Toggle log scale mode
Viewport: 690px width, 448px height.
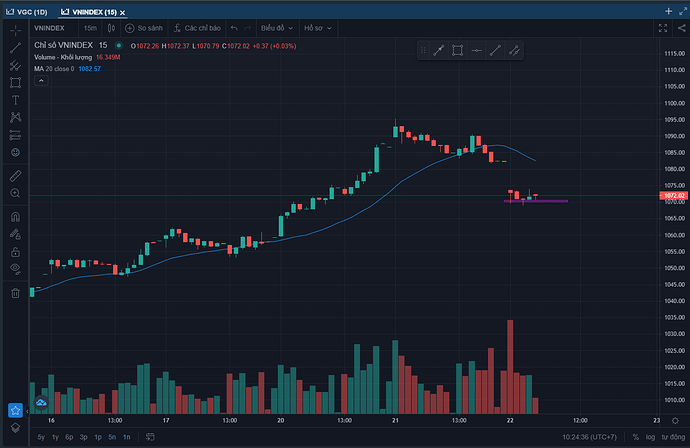click(650, 437)
